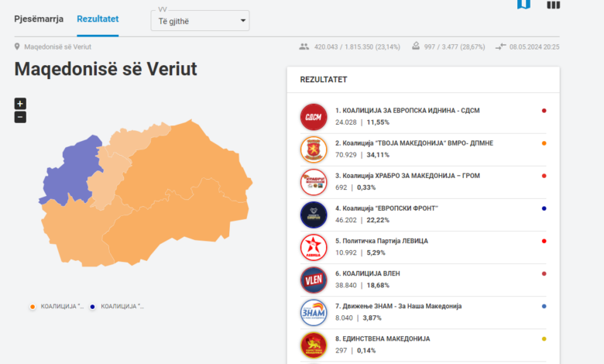
Task: Click the map zoom out minus button
Action: tap(20, 117)
